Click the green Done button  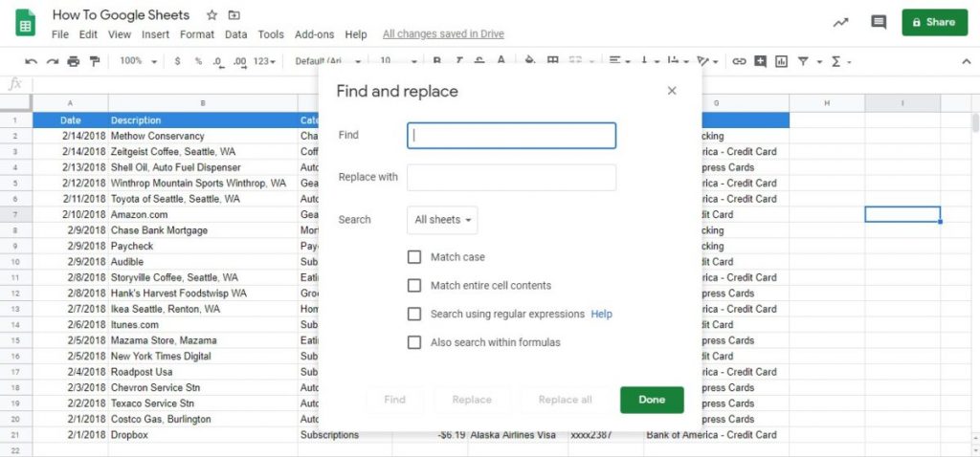coord(652,400)
